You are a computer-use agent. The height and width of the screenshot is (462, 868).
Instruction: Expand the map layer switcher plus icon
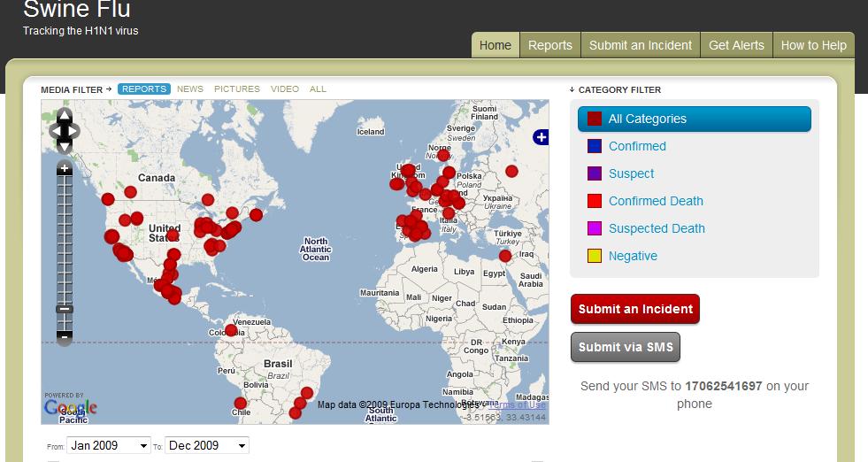(x=541, y=137)
